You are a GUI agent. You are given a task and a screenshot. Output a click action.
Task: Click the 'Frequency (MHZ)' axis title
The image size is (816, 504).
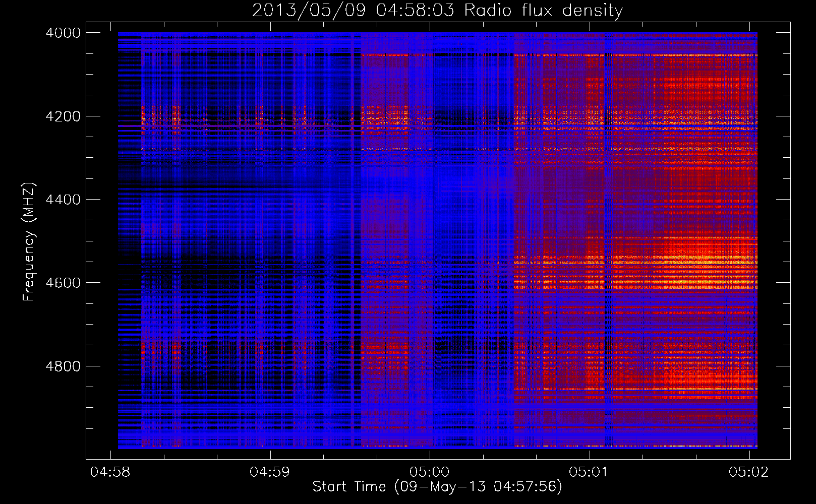[x=29, y=242]
